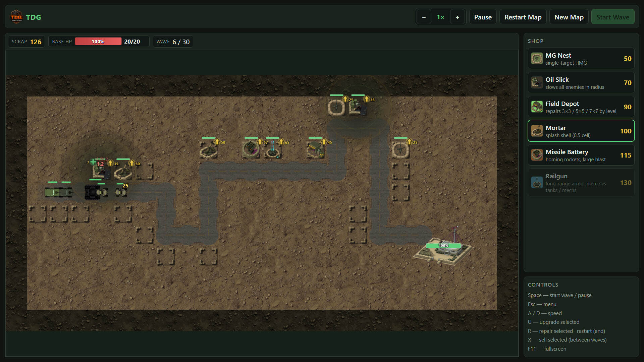Choose the Missile Battery shop icon

coord(537,155)
